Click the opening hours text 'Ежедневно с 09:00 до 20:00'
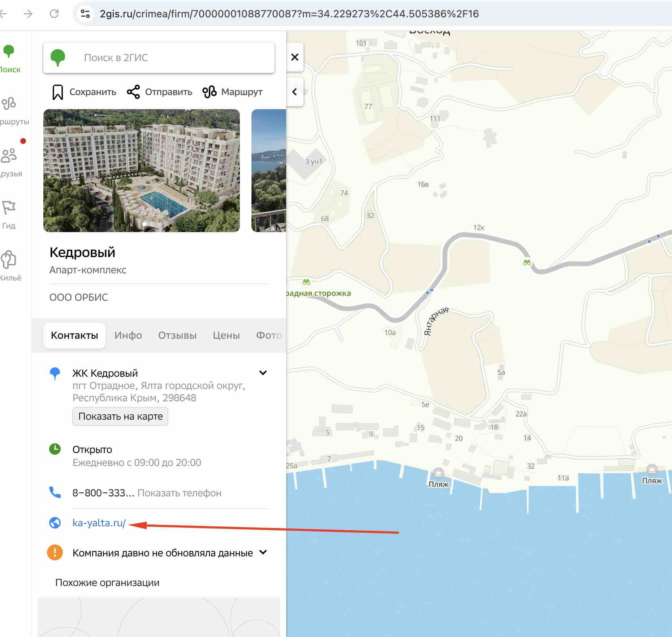672x637 pixels. pos(137,463)
